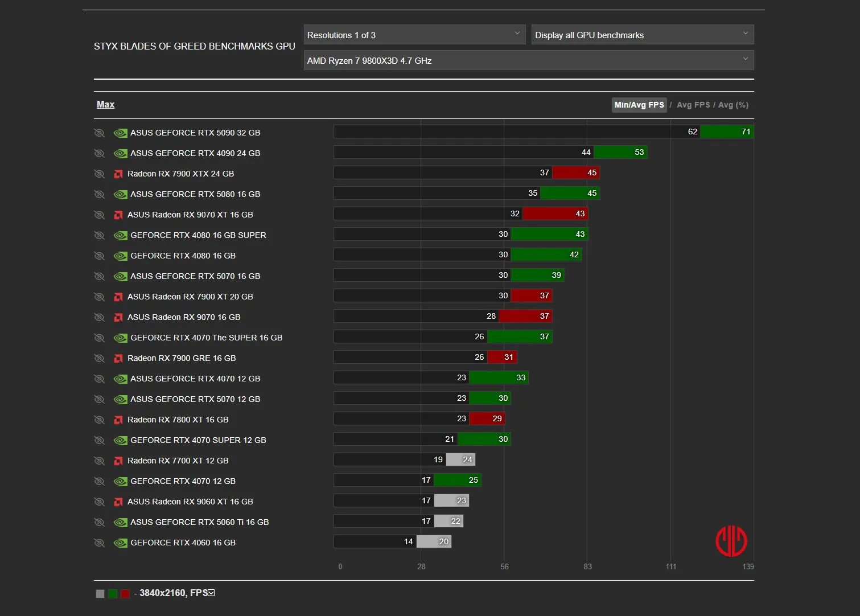Click the red legend color swatch

tap(125, 594)
